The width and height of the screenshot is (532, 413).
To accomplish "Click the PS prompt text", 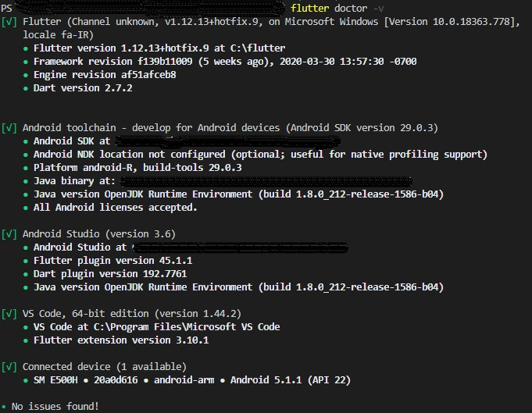I will tap(6, 8).
